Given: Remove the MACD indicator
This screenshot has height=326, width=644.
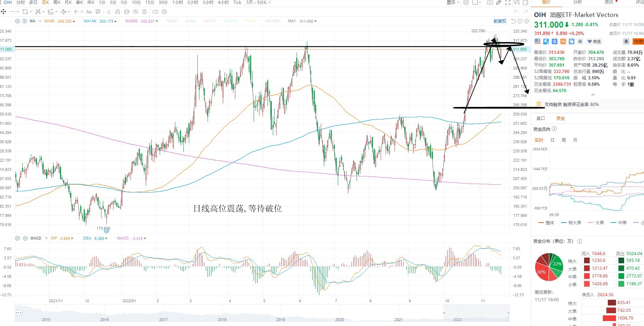Looking at the screenshot, I should [25, 238].
